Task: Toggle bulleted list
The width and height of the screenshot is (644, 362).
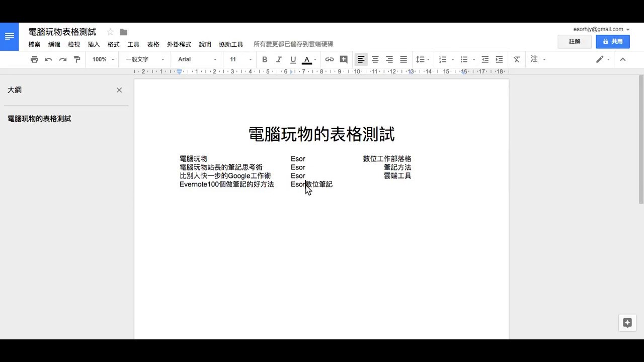Action: (x=464, y=59)
